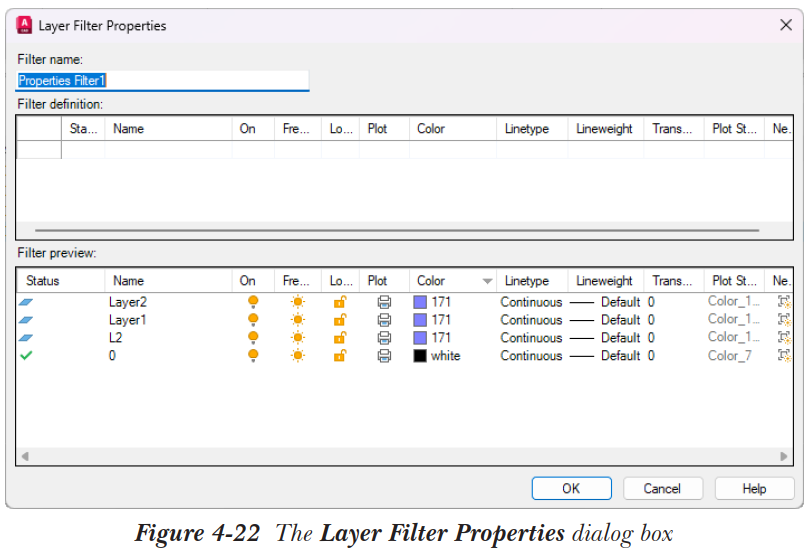
Task: Click the Plot printer icon for layer 0
Action: pos(384,355)
